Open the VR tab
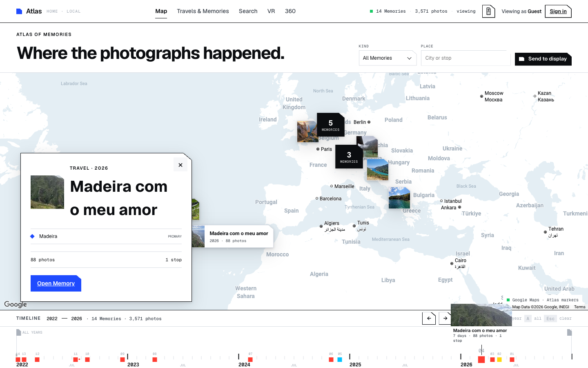Image resolution: width=588 pixels, height=368 pixels. (x=271, y=11)
